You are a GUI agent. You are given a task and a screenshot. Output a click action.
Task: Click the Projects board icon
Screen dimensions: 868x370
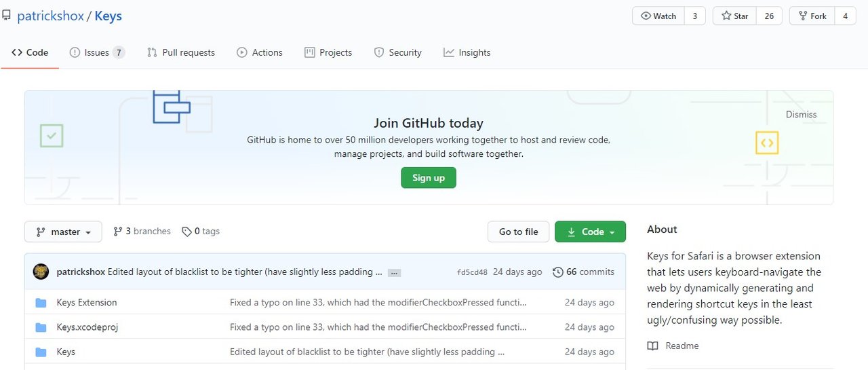tap(309, 52)
